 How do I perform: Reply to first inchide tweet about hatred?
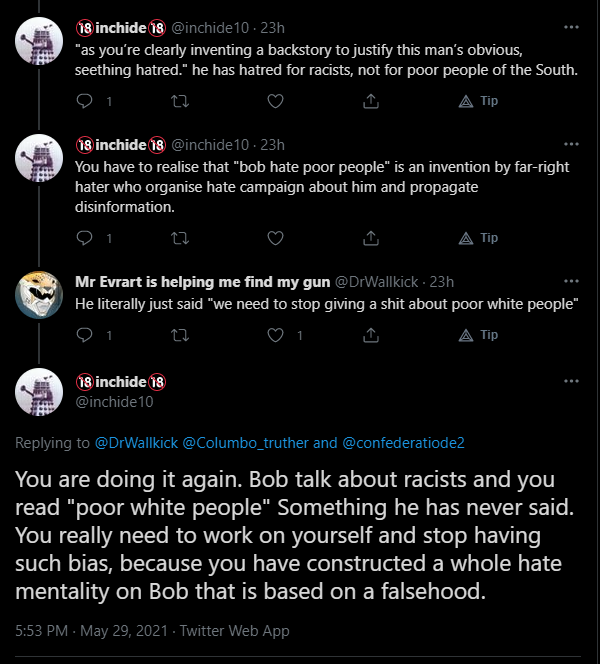[85, 101]
